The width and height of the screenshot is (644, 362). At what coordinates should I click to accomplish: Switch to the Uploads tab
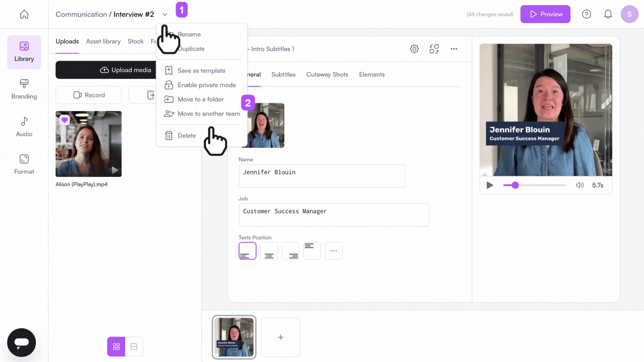pyautogui.click(x=67, y=41)
